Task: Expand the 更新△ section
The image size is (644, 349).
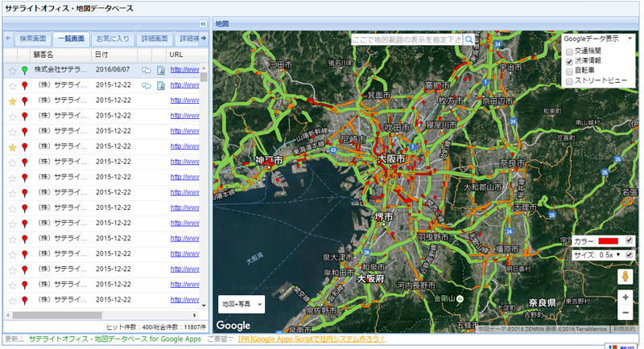Action: coord(14,339)
